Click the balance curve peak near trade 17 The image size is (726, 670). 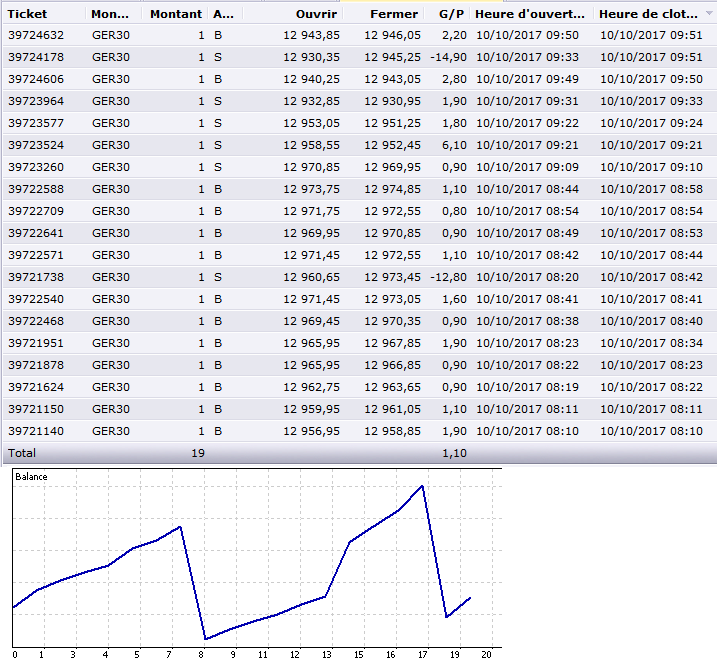(423, 486)
